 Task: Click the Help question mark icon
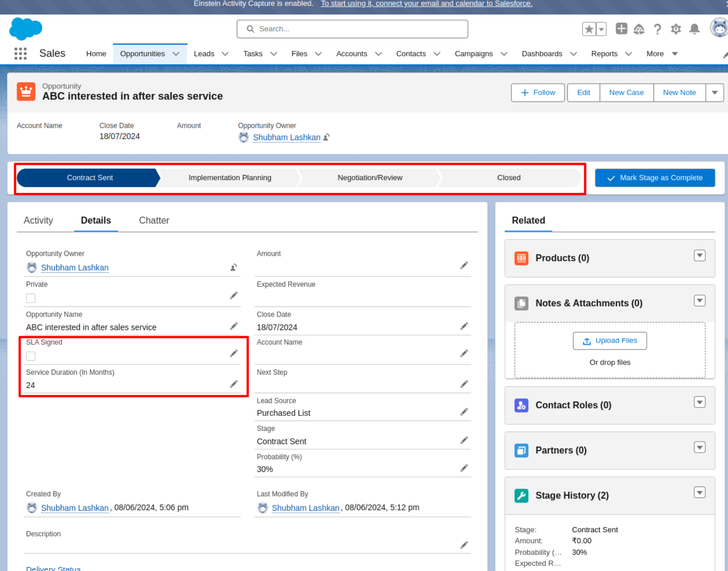click(x=657, y=29)
